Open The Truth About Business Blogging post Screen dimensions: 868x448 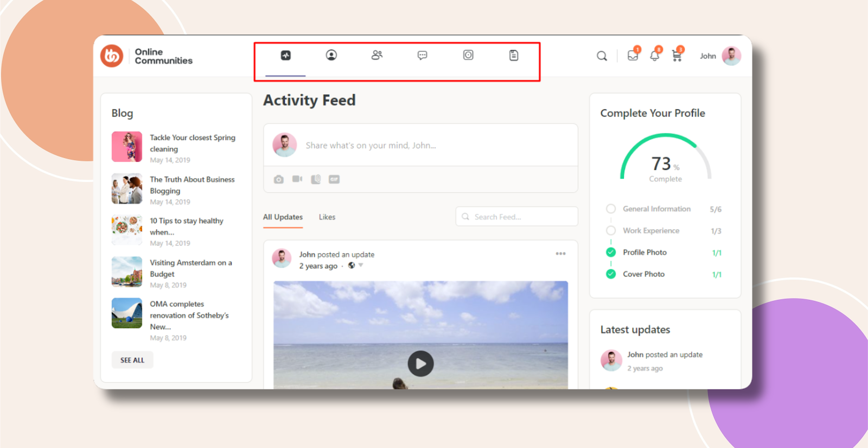(x=192, y=185)
